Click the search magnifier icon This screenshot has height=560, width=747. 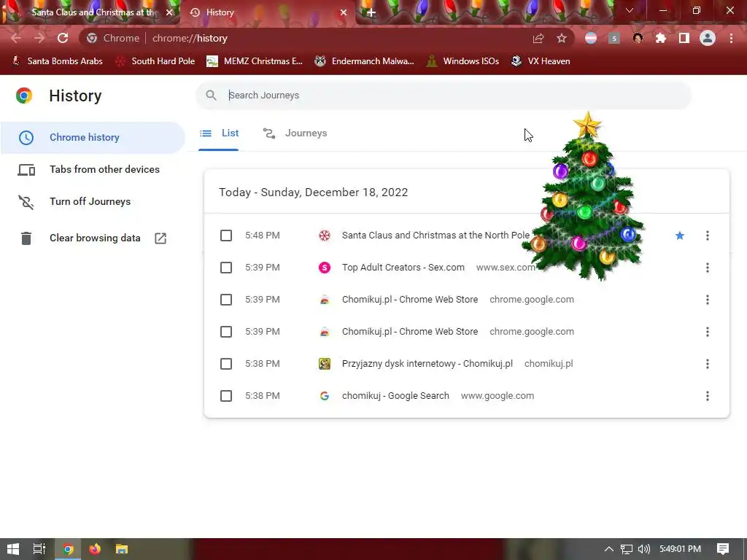pos(211,96)
